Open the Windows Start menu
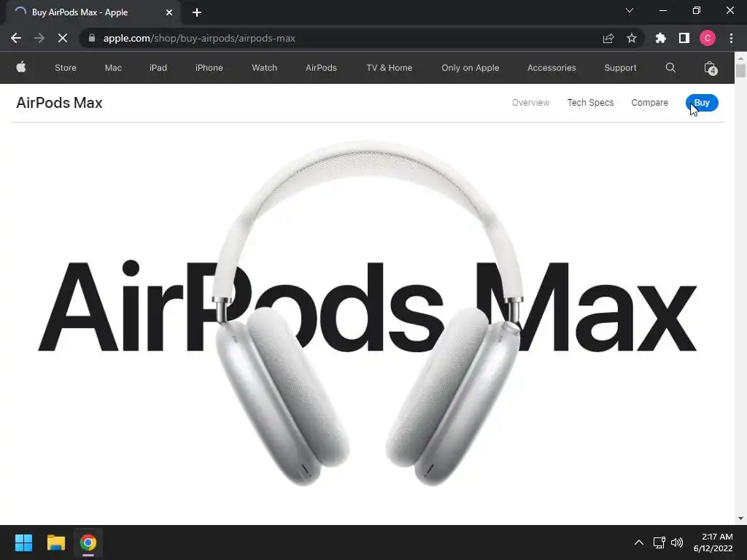This screenshot has width=747, height=560. tap(23, 542)
